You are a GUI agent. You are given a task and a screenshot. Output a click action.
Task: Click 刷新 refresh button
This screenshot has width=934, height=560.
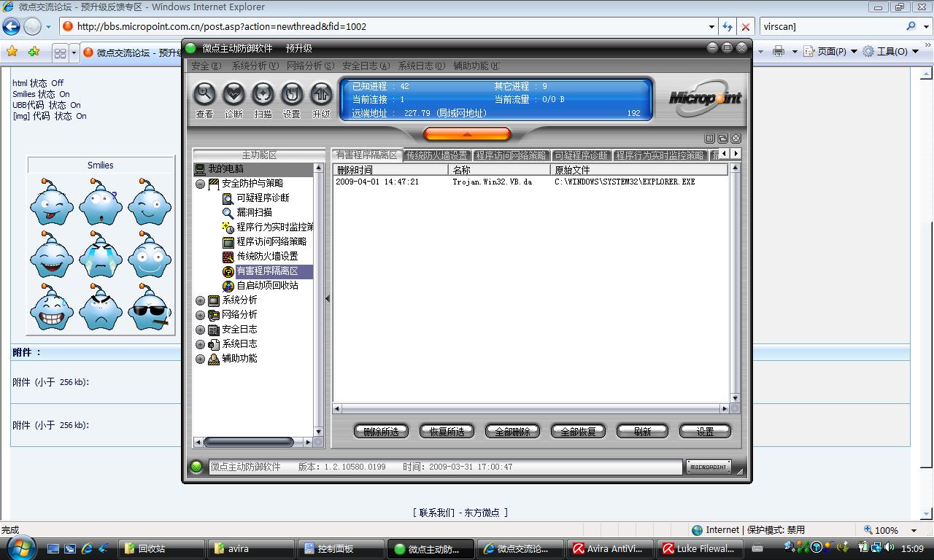pos(642,432)
